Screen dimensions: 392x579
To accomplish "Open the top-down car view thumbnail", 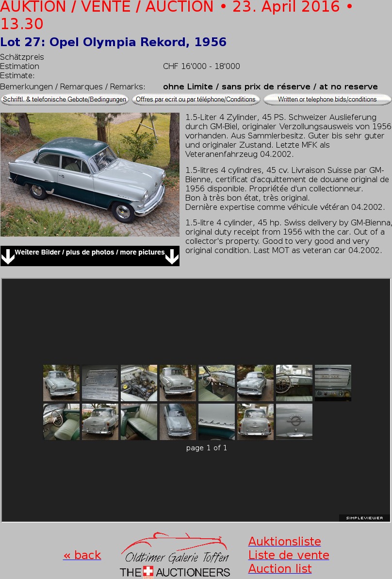I will (x=178, y=422).
